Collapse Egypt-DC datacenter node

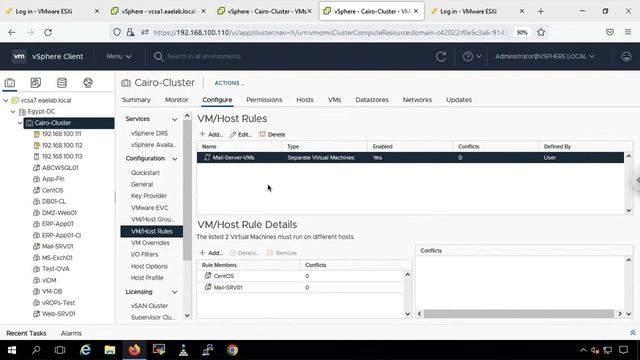point(13,111)
